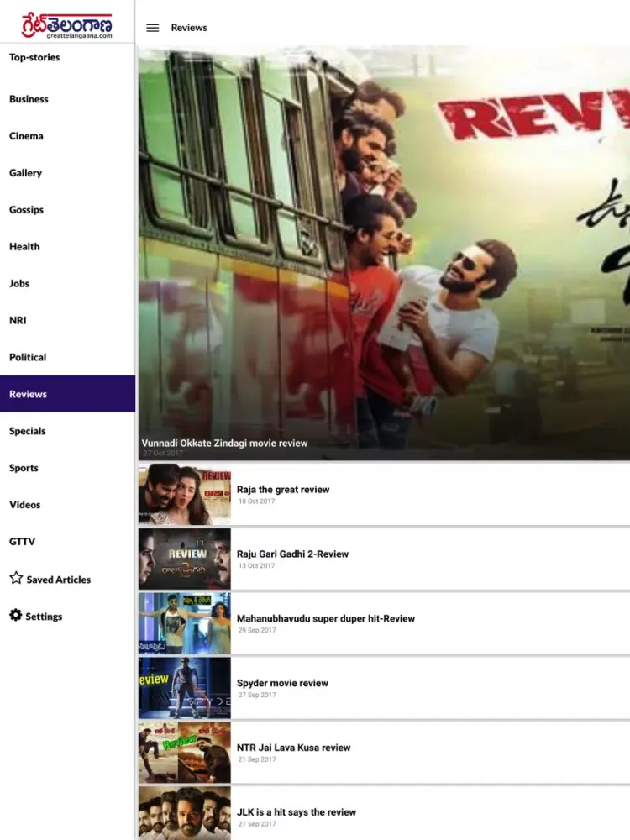Select the GTTV menu item
The image size is (630, 840).
[23, 542]
